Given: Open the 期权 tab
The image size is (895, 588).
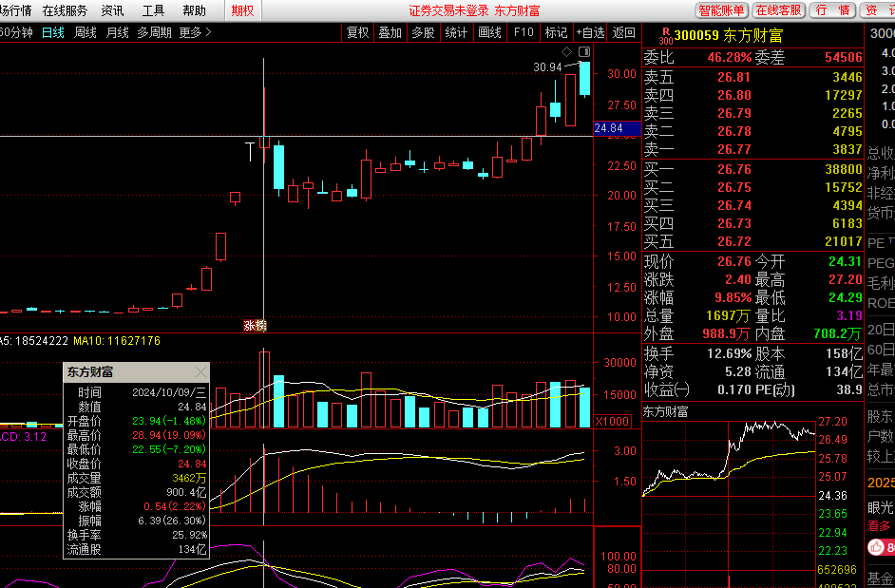Looking at the screenshot, I should (242, 10).
